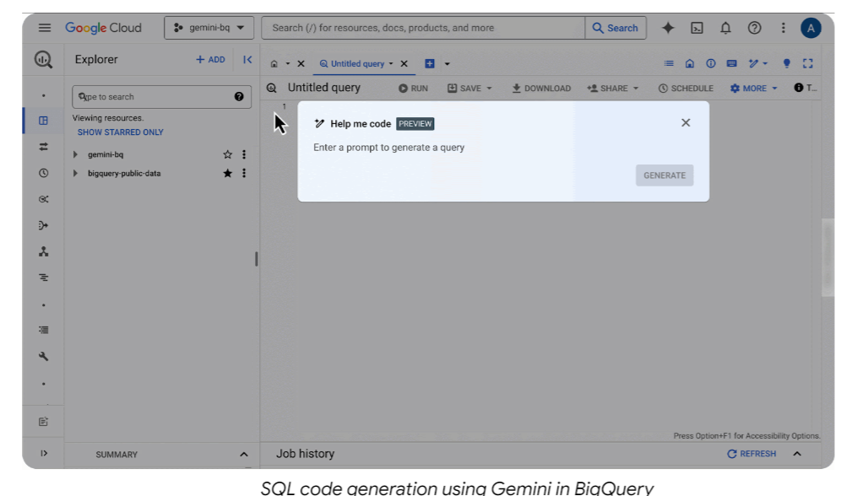
Task: Click the GENERATE button
Action: click(665, 175)
